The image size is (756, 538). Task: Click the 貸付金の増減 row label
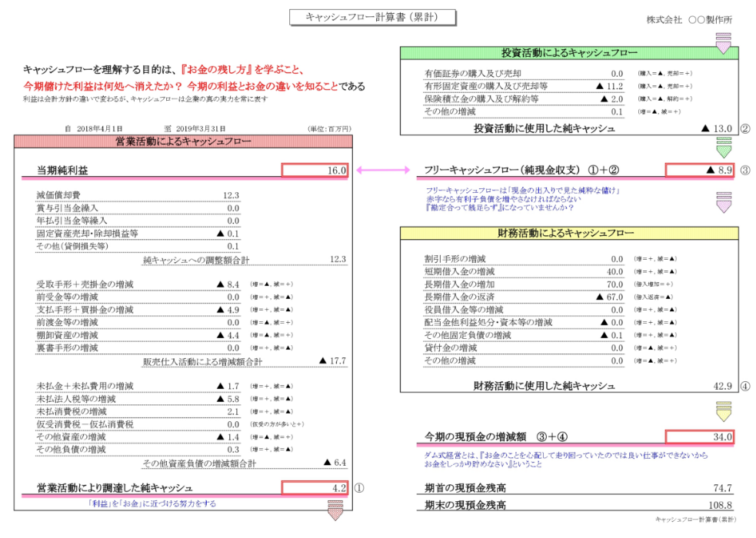pos(451,347)
